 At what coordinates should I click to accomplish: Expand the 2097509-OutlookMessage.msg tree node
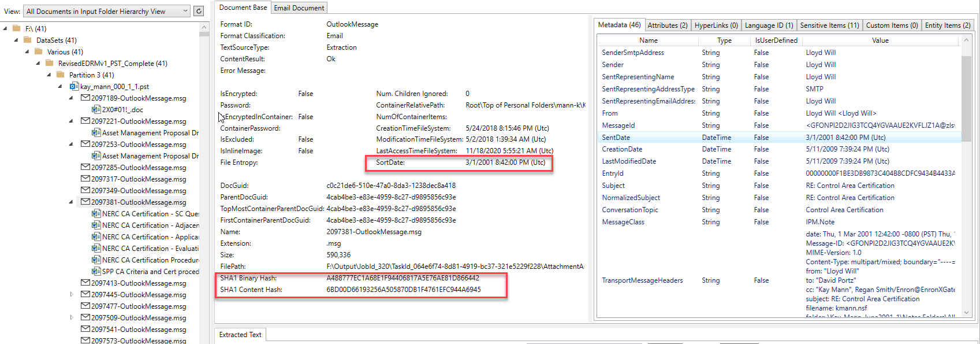click(x=72, y=318)
